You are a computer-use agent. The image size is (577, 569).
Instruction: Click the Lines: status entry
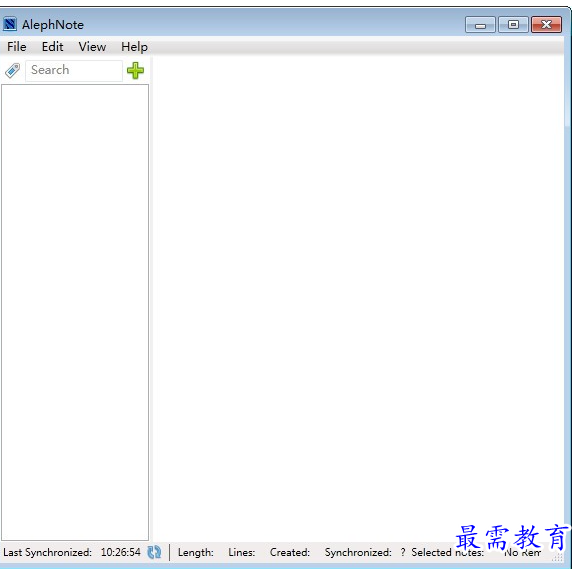pos(241,552)
